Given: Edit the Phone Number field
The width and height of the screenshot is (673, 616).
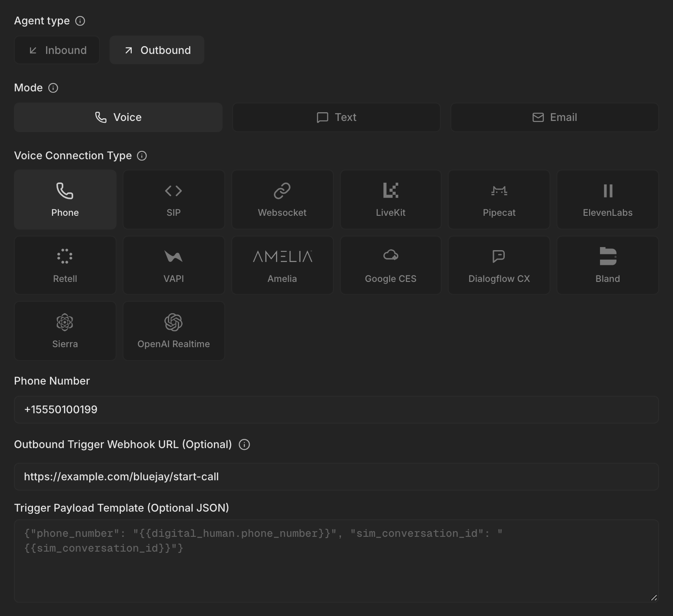Looking at the screenshot, I should (336, 410).
